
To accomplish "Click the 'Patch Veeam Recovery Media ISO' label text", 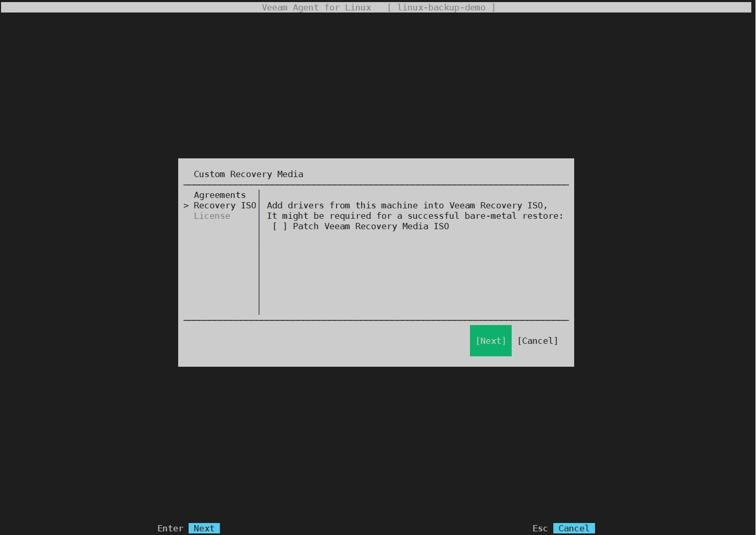I will point(370,226).
